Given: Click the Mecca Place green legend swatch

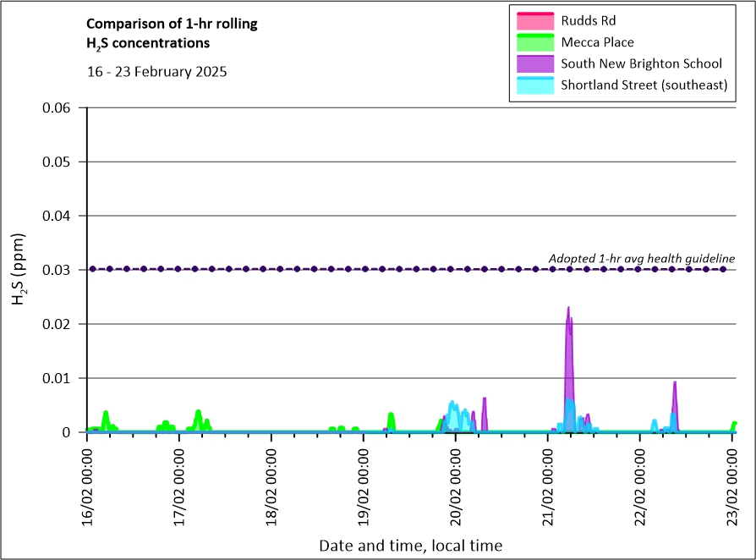Looking at the screenshot, I should tap(532, 42).
